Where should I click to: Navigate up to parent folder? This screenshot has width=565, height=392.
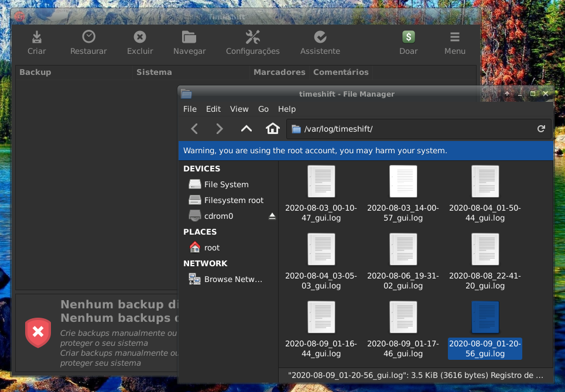click(246, 129)
